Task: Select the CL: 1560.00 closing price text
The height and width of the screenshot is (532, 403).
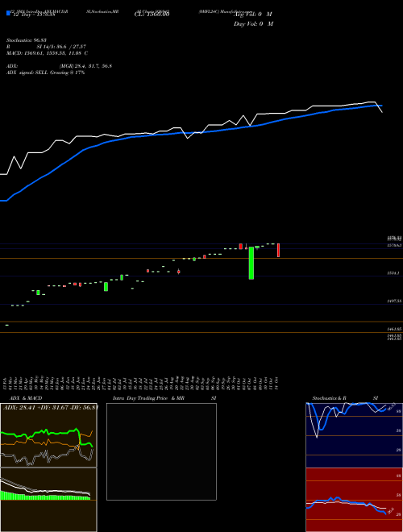Action: point(152,14)
